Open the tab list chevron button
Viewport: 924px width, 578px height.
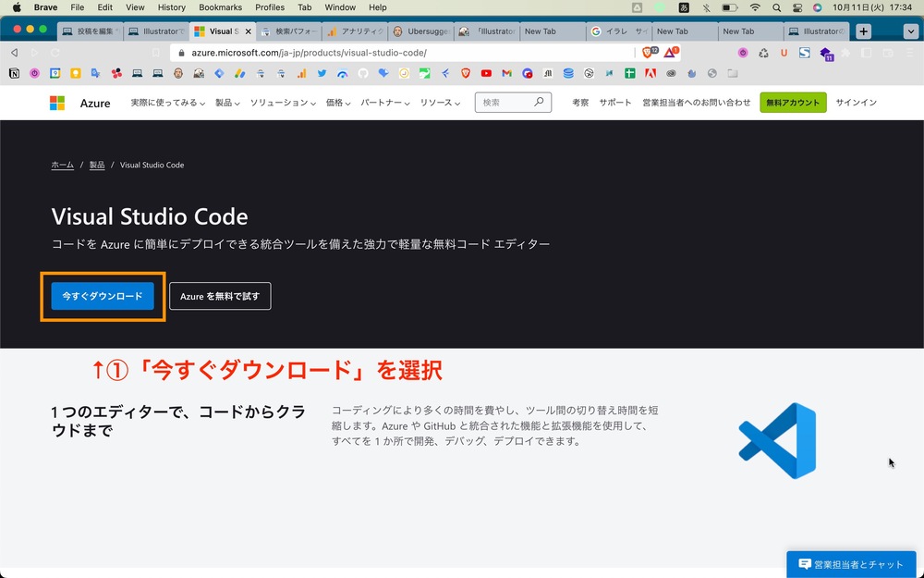pos(909,31)
